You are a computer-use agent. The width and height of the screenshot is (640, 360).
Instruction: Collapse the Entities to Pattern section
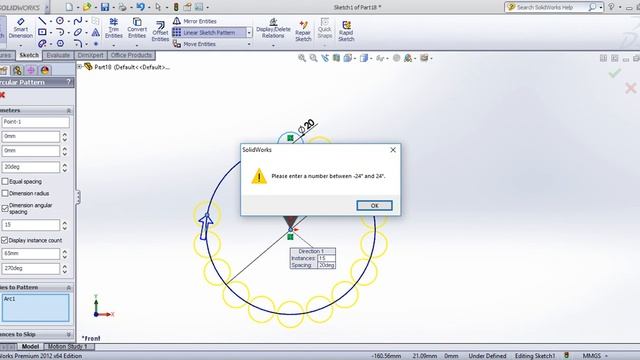coord(69,288)
